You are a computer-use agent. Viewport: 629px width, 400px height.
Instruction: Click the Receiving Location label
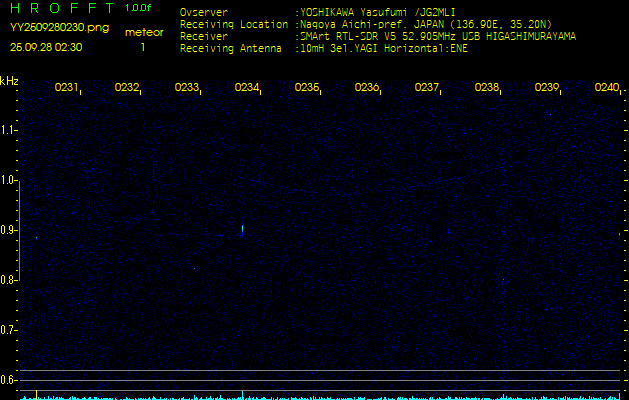click(234, 24)
